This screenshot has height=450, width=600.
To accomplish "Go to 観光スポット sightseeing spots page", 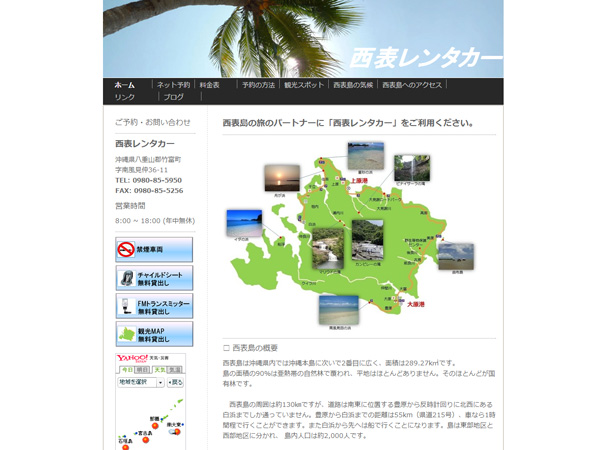I will [x=304, y=85].
